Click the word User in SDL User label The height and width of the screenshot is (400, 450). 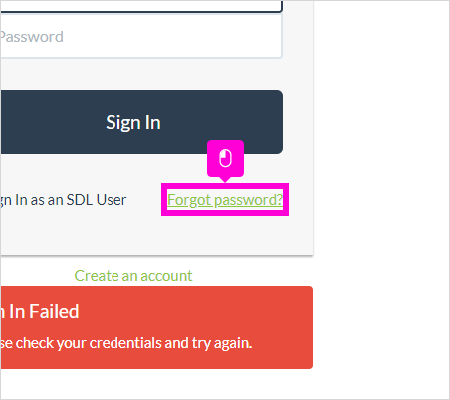111,200
